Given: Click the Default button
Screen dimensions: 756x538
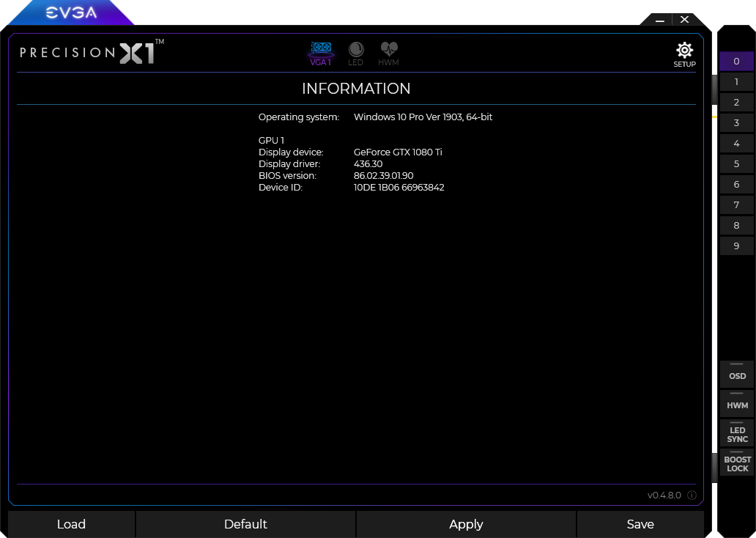Looking at the screenshot, I should coord(245,525).
